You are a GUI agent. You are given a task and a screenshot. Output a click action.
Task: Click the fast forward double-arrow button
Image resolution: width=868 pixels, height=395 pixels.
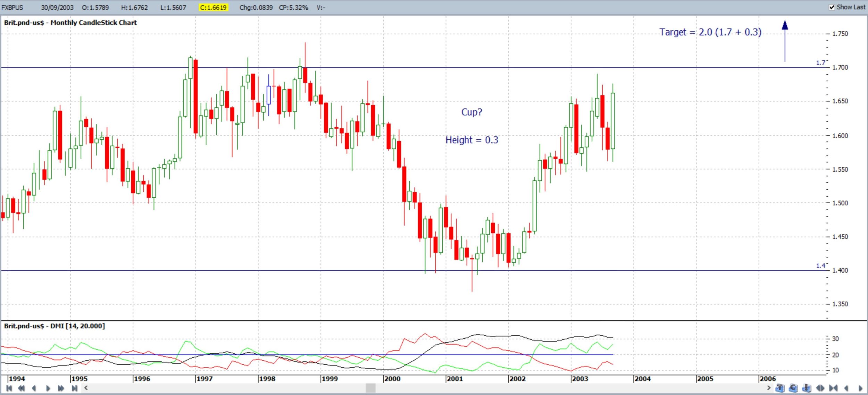coord(61,388)
